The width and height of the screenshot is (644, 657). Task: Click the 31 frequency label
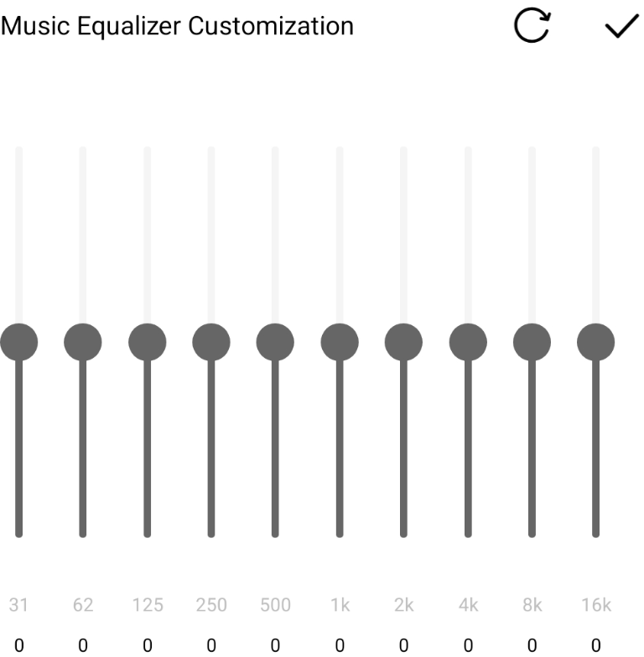tap(18, 605)
